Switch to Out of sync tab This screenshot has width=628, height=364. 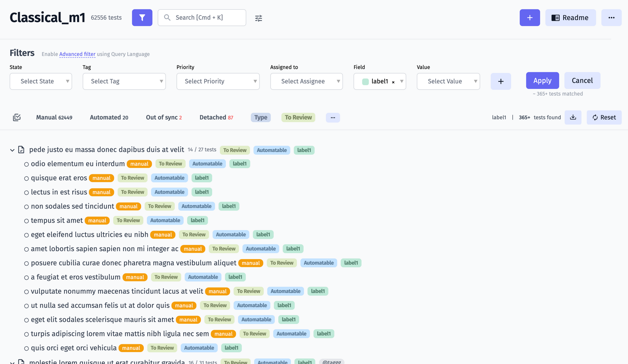coord(164,117)
